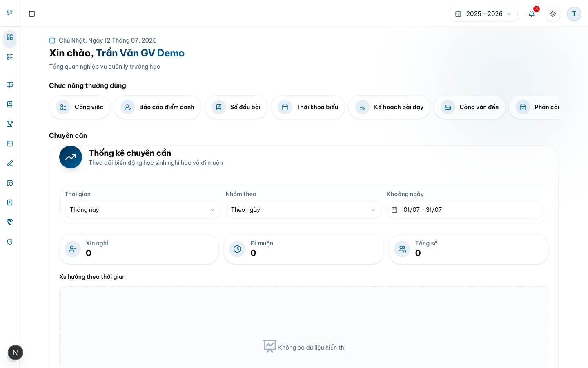Open the trophy icon in sidebar
The width and height of the screenshot is (588, 368).
pos(10,124)
